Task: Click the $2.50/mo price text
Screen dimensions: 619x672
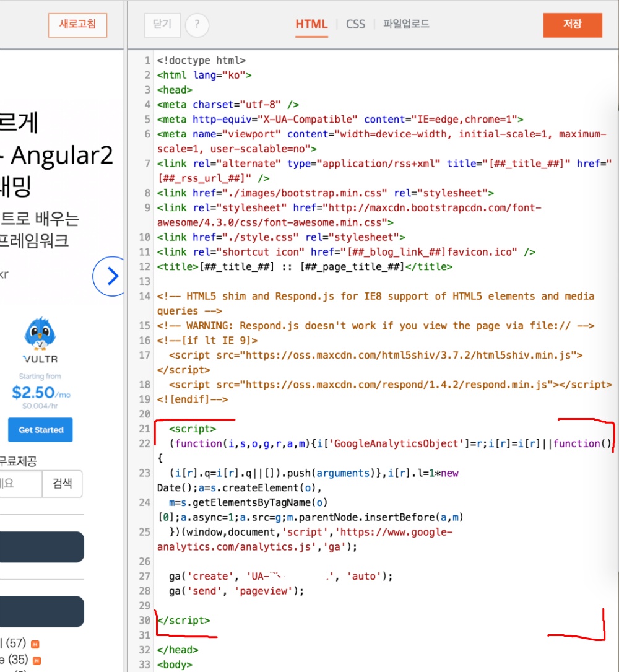Action: point(41,393)
